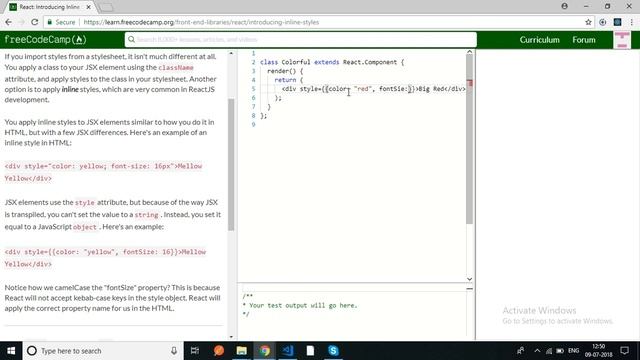This screenshot has width=640, height=360.
Task: Click the browser address bar URL
Action: pos(201,22)
